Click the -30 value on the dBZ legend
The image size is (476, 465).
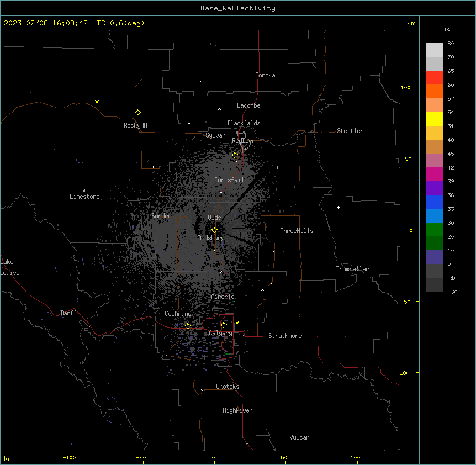point(452,292)
